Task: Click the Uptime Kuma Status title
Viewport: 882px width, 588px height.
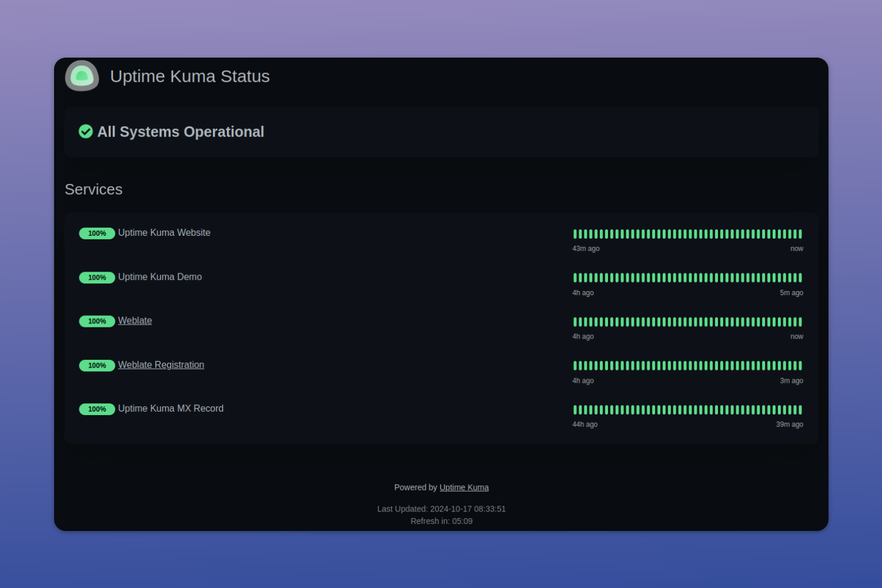Action: [190, 76]
